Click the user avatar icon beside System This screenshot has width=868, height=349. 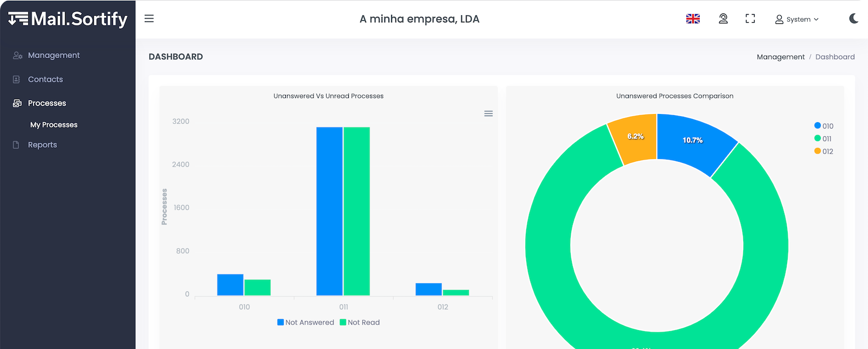pyautogui.click(x=779, y=20)
